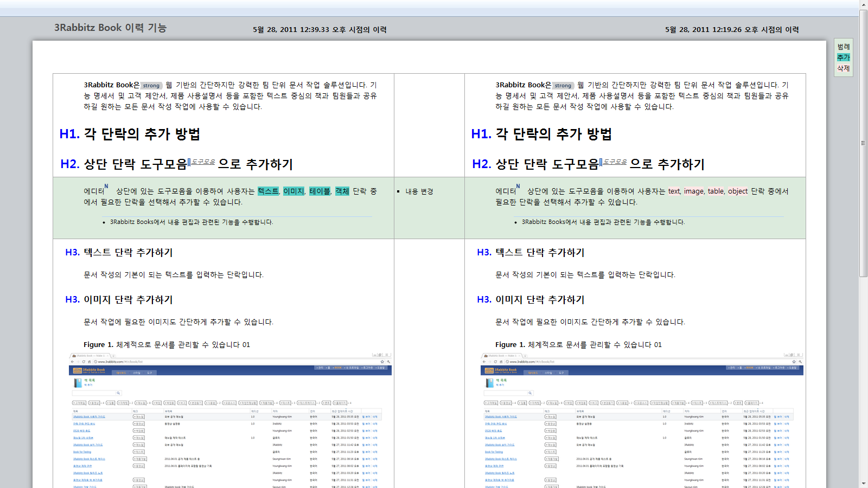The height and width of the screenshot is (488, 868).
Task: Click the highlighted added word 객체
Action: pos(342,191)
